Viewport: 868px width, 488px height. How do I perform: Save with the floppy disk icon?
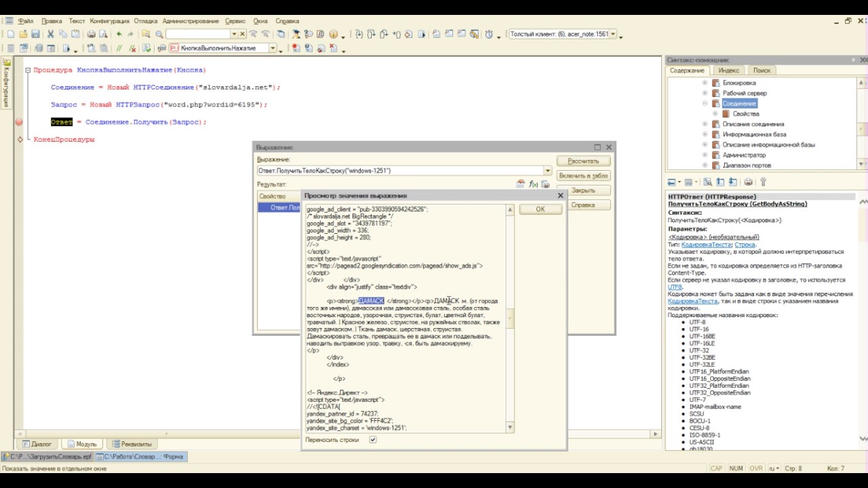click(x=36, y=34)
